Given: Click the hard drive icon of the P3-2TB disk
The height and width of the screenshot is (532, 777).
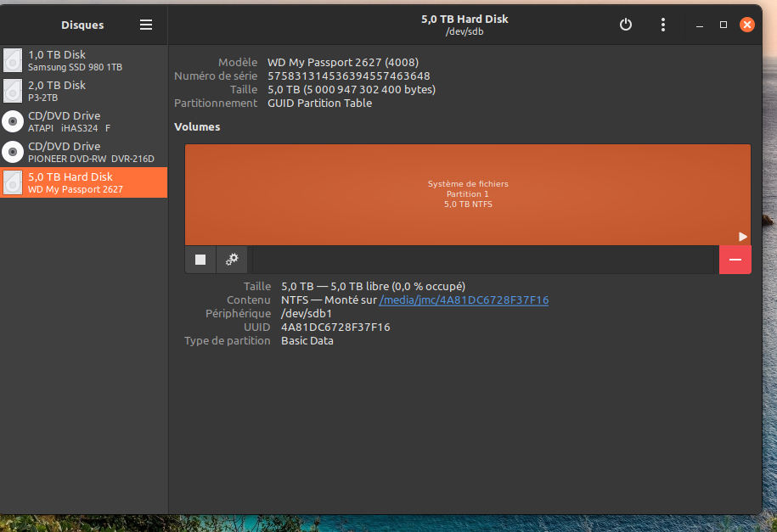Looking at the screenshot, I should [x=13, y=91].
